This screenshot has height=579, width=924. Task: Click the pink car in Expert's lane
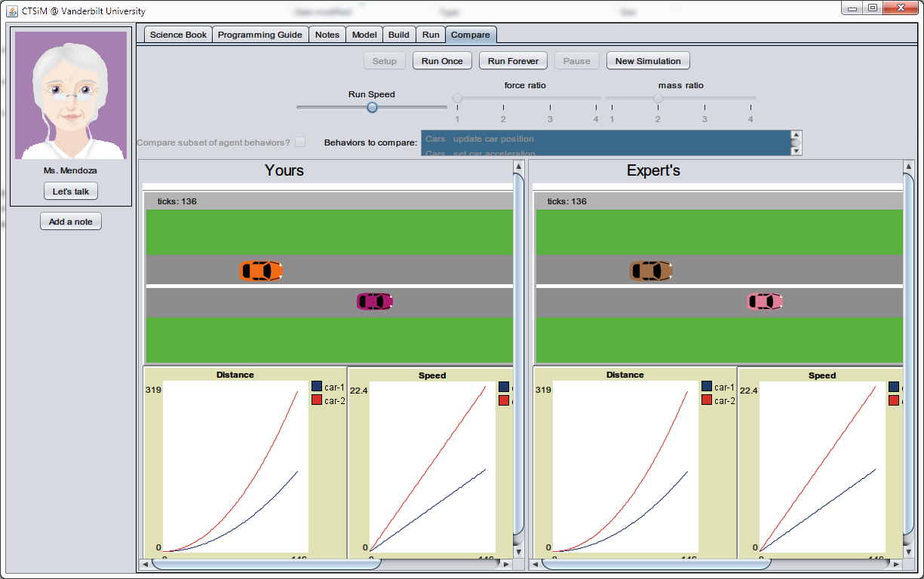pos(764,301)
